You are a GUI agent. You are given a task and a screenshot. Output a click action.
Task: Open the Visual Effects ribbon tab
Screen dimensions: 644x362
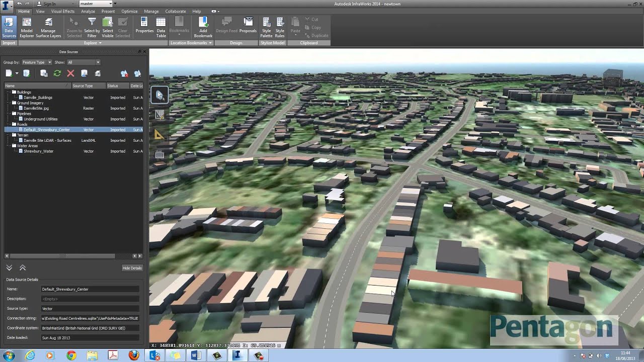pos(63,11)
